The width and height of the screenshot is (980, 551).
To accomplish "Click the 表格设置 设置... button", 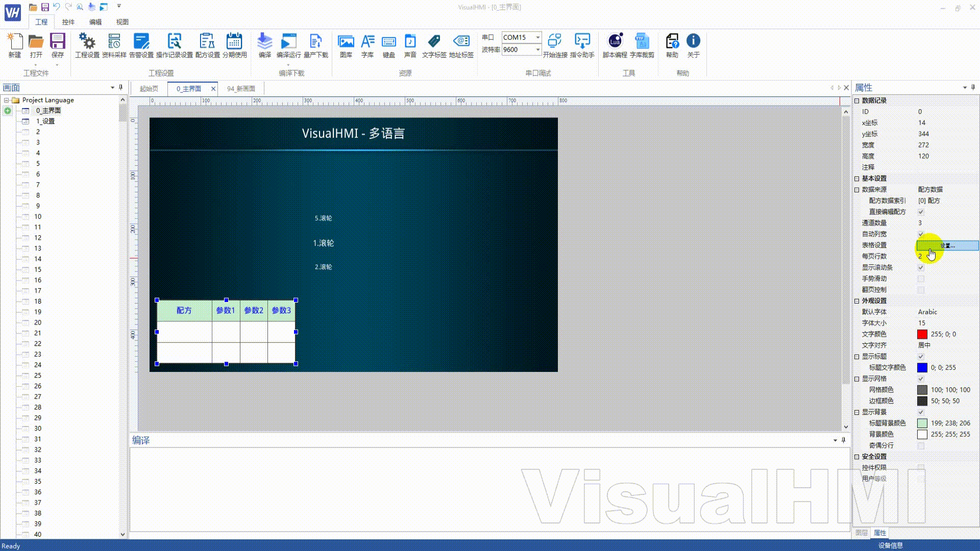I will pos(948,245).
